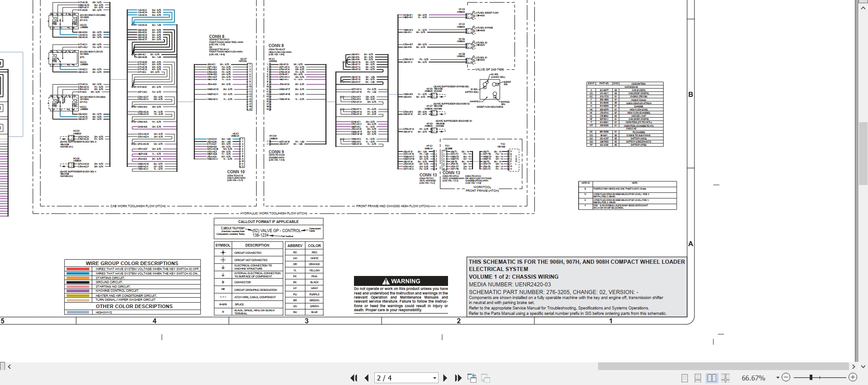
Task: Click the OTHER COLOR DESCRIPTIONS heading
Action: (134, 306)
